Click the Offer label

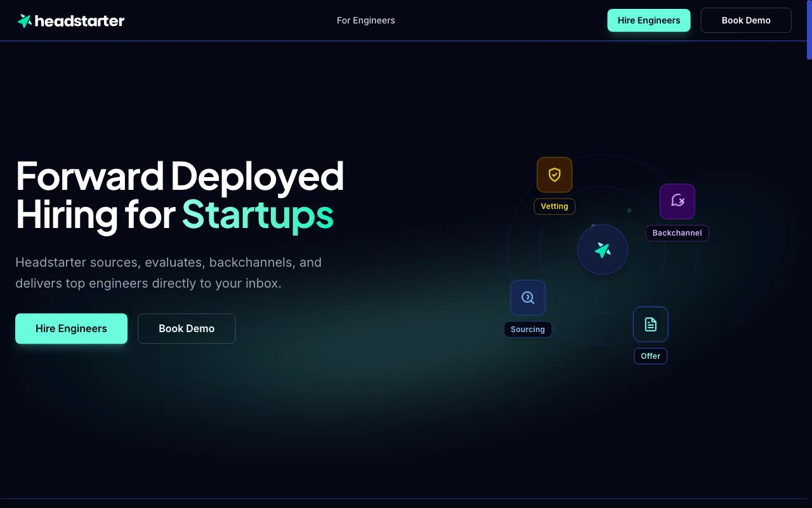(651, 356)
